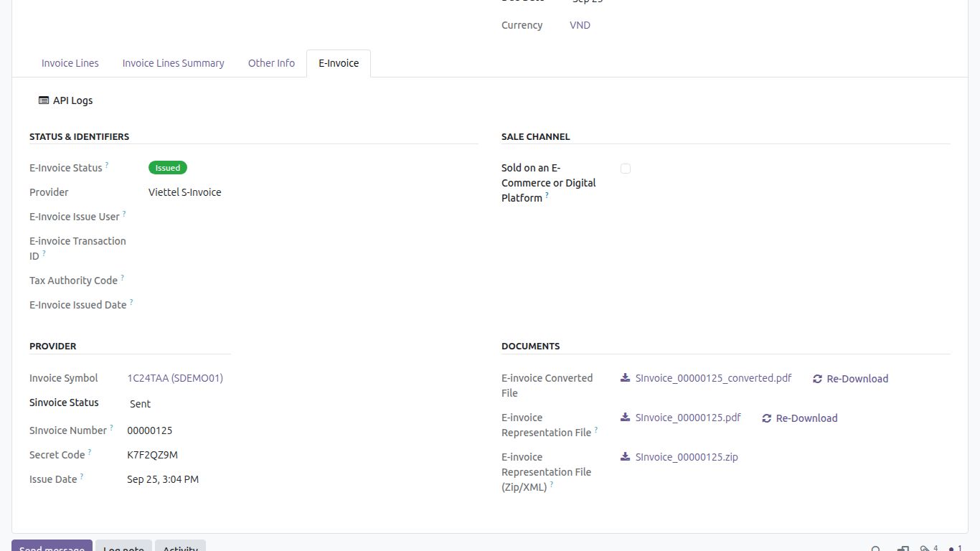This screenshot has width=980, height=551.
Task: Click the Viettel S-Invoice provider value
Action: (185, 192)
